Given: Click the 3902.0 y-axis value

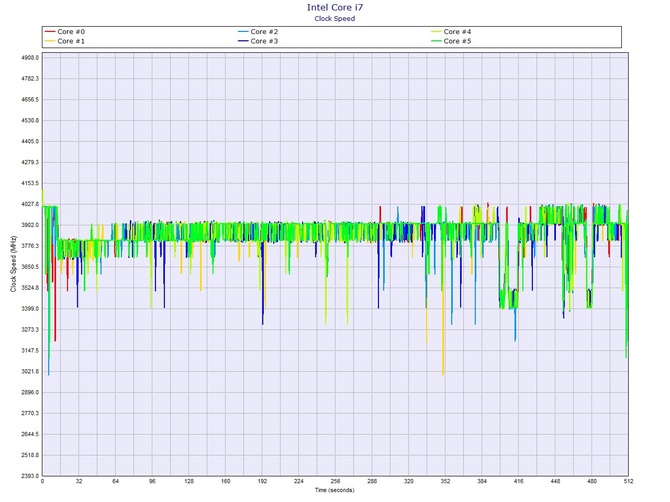Looking at the screenshot, I should click(30, 225).
